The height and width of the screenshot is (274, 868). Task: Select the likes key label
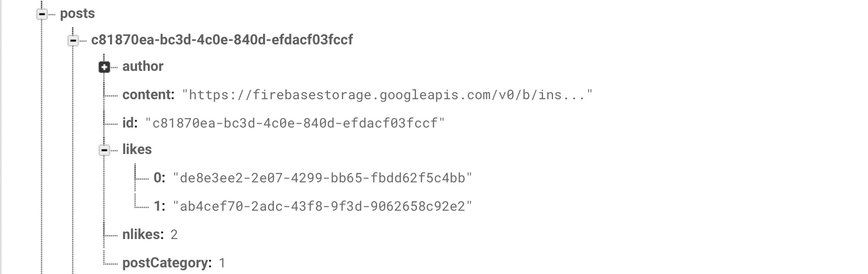tap(137, 150)
